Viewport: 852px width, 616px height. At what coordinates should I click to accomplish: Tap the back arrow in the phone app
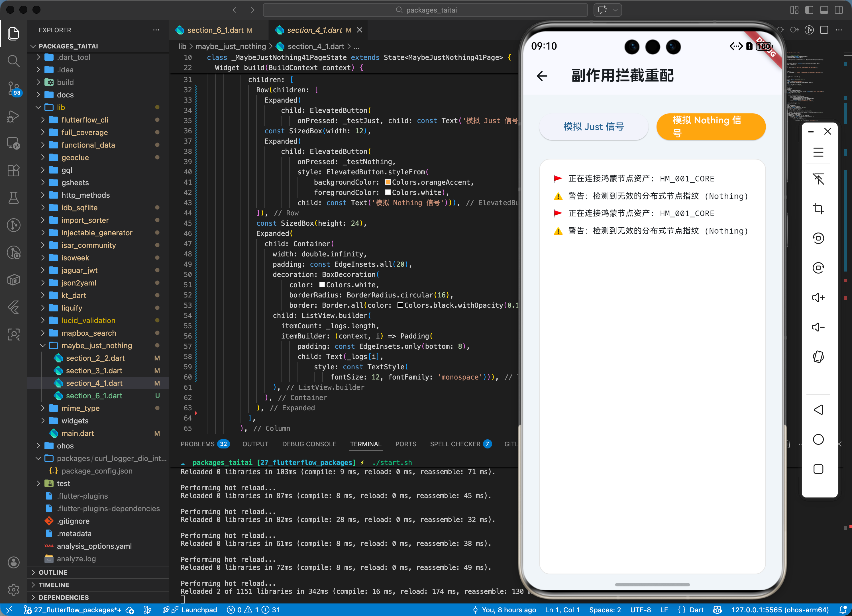pyautogui.click(x=542, y=76)
